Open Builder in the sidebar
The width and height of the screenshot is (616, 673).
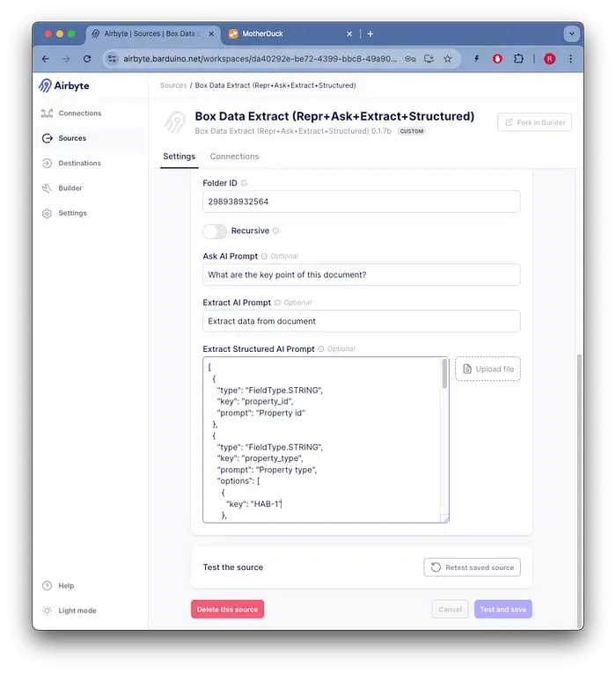pos(70,188)
